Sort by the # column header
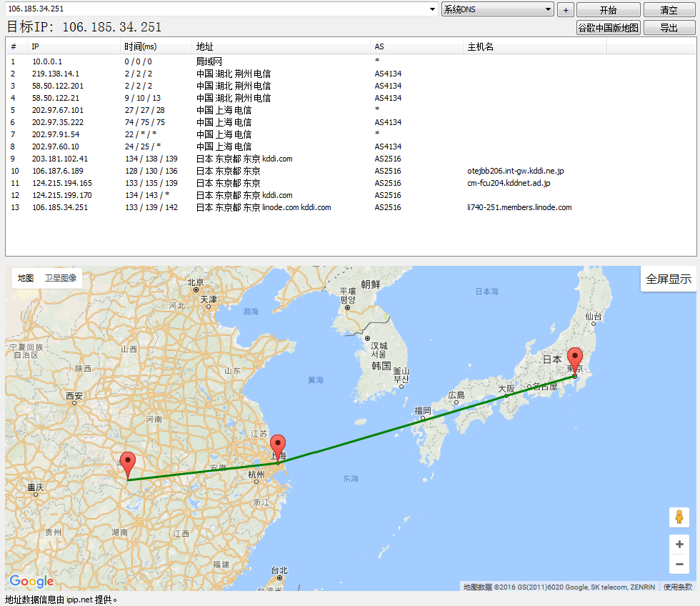This screenshot has width=700, height=606. point(17,46)
